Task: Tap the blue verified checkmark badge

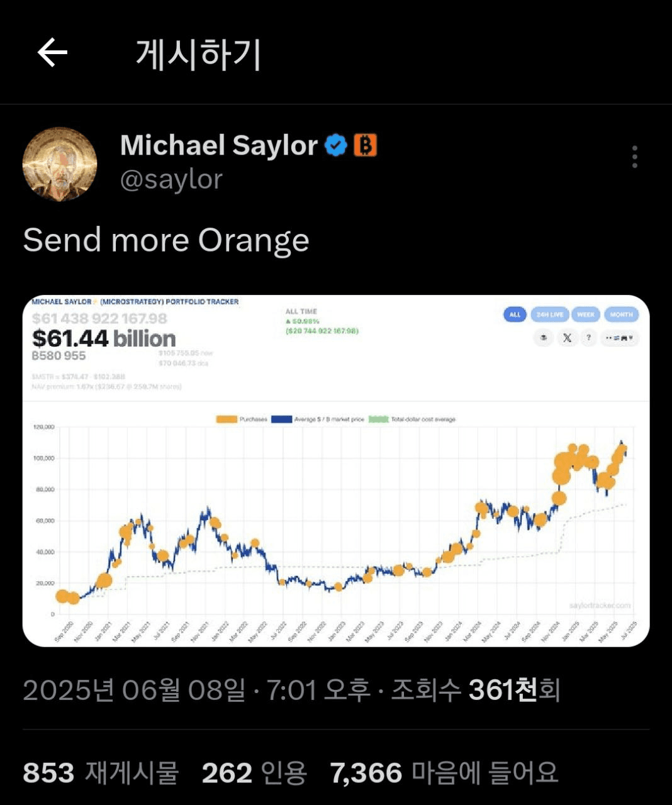Action: (336, 146)
